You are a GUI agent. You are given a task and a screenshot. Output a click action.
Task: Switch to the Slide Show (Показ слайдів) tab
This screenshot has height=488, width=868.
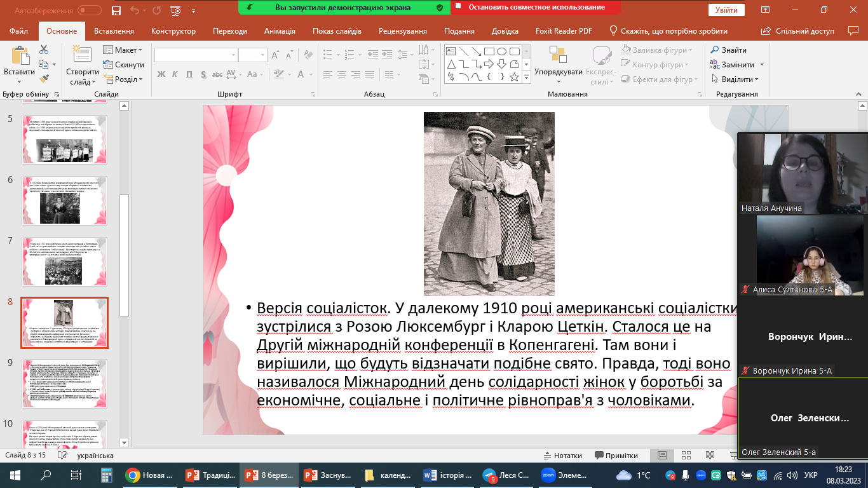pyautogui.click(x=337, y=31)
